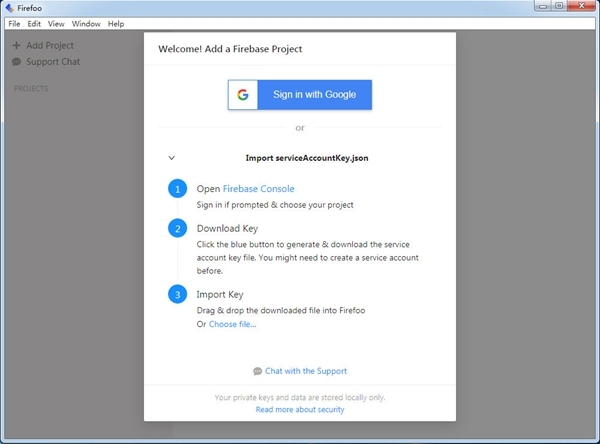Open the Firebase Console link
Viewport: 600px width, 444px height.
pyautogui.click(x=258, y=188)
